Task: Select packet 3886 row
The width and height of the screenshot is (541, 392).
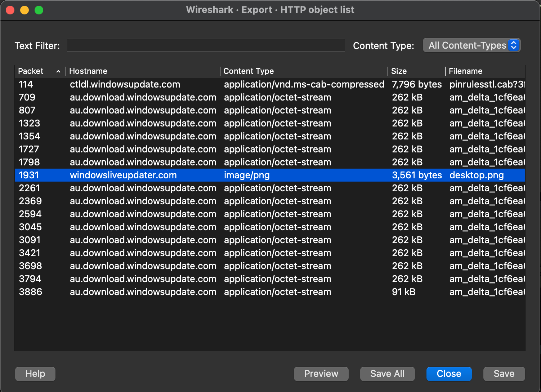Action: pos(270,292)
